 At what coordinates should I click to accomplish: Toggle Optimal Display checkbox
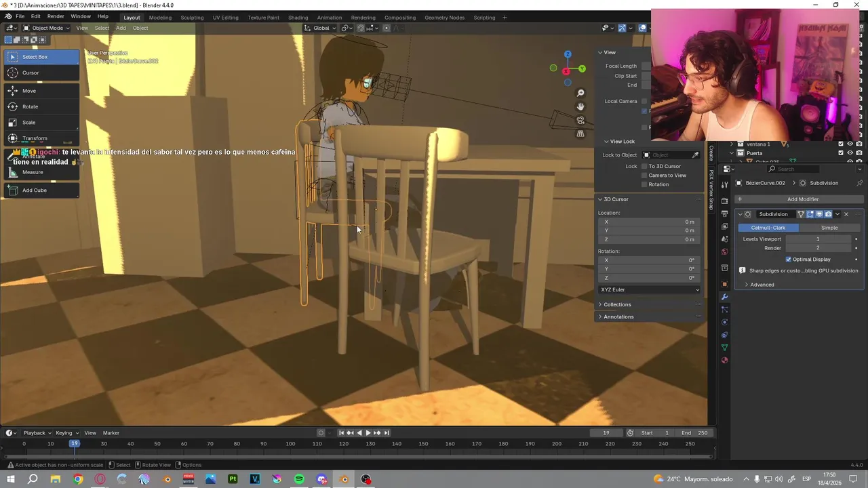(789, 260)
